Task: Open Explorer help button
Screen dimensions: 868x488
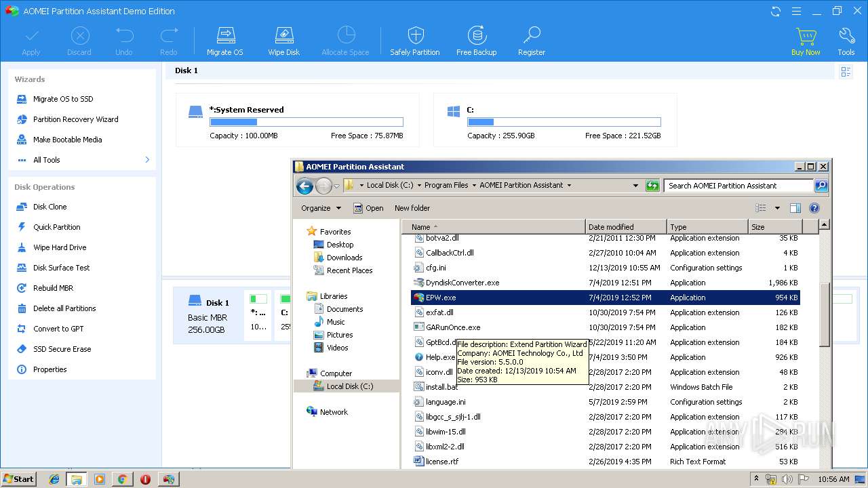Action: 814,208
